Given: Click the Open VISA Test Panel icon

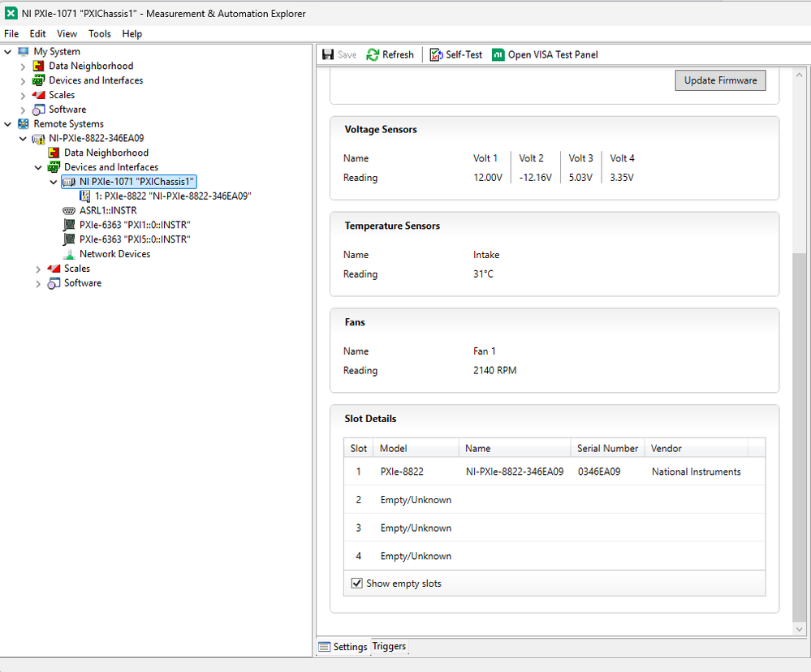Looking at the screenshot, I should coord(498,55).
